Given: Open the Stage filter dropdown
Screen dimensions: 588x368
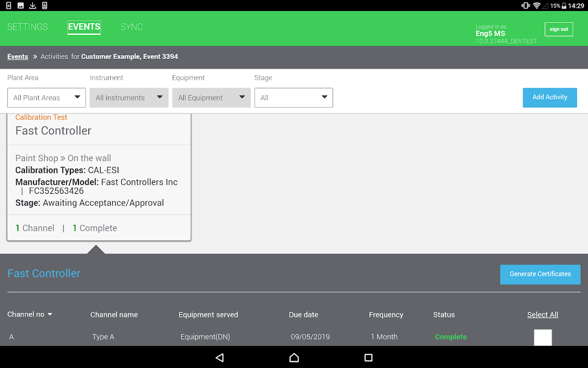Looking at the screenshot, I should coord(294,98).
